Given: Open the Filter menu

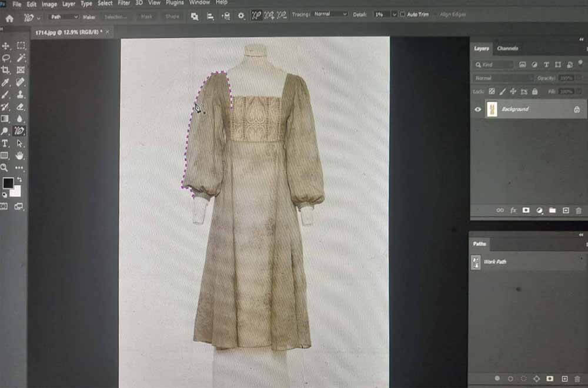Looking at the screenshot, I should pos(123,3).
